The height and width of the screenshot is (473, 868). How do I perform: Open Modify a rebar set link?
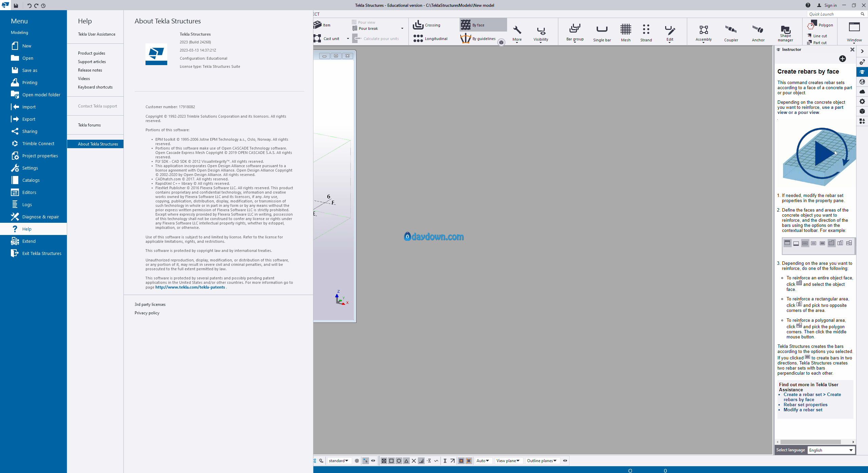point(803,410)
